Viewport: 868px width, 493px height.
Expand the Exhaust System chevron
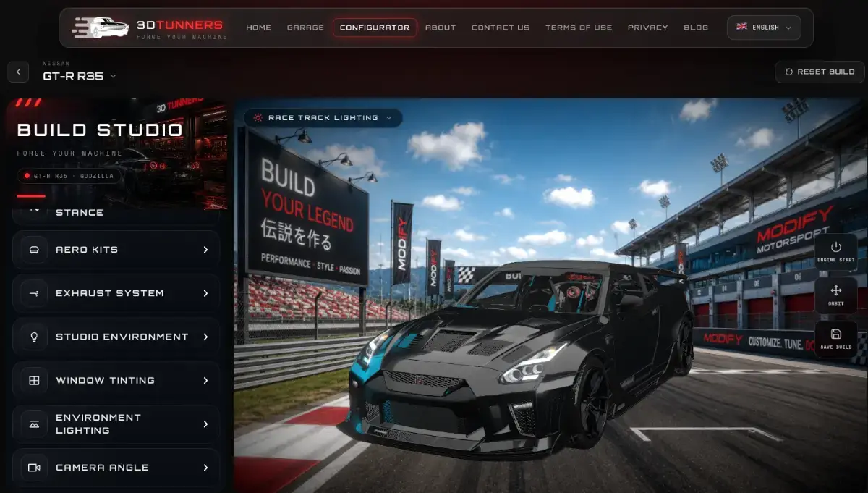(x=205, y=293)
